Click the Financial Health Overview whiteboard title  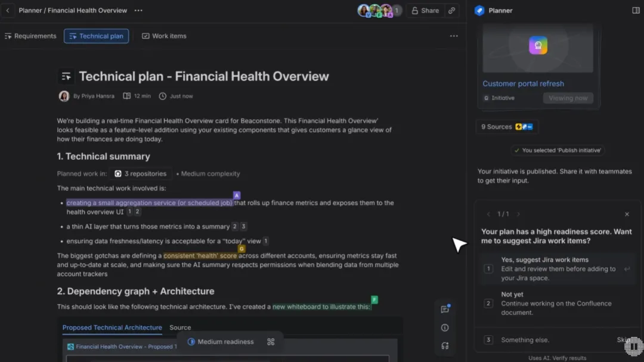[126, 347]
